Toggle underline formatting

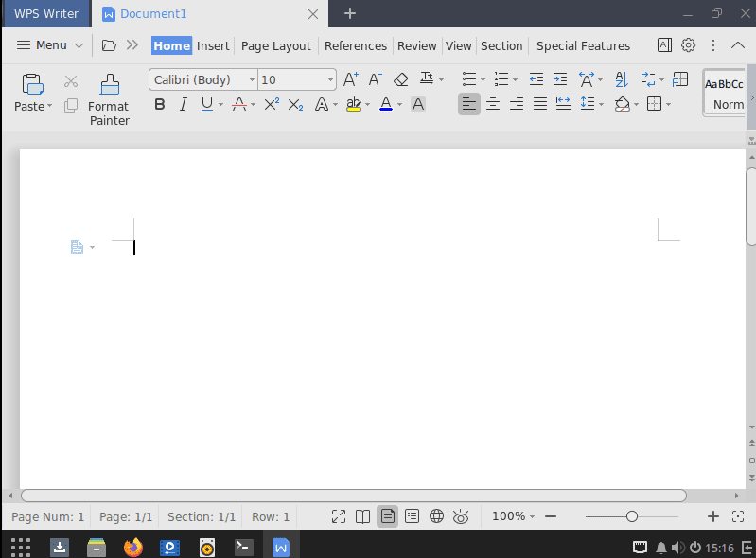coord(207,104)
